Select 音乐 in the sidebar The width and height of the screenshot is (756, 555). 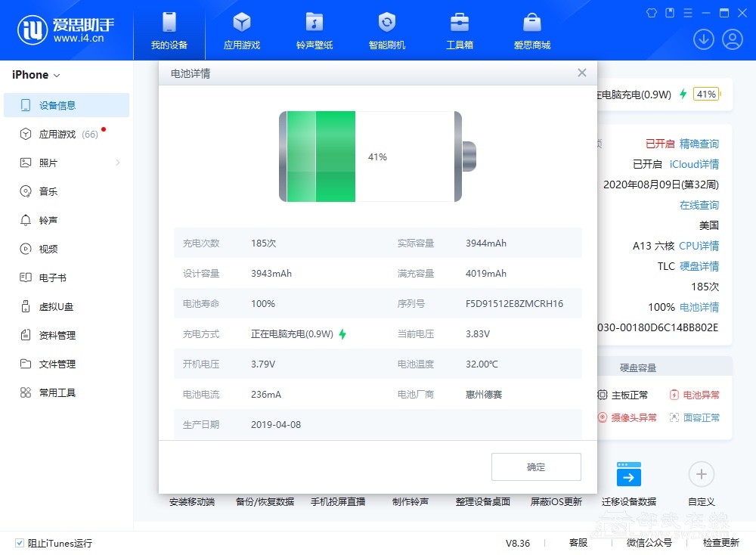coord(48,191)
